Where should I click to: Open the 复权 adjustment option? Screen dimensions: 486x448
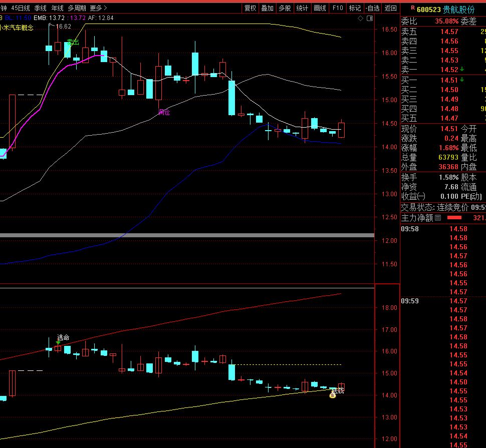250,9
